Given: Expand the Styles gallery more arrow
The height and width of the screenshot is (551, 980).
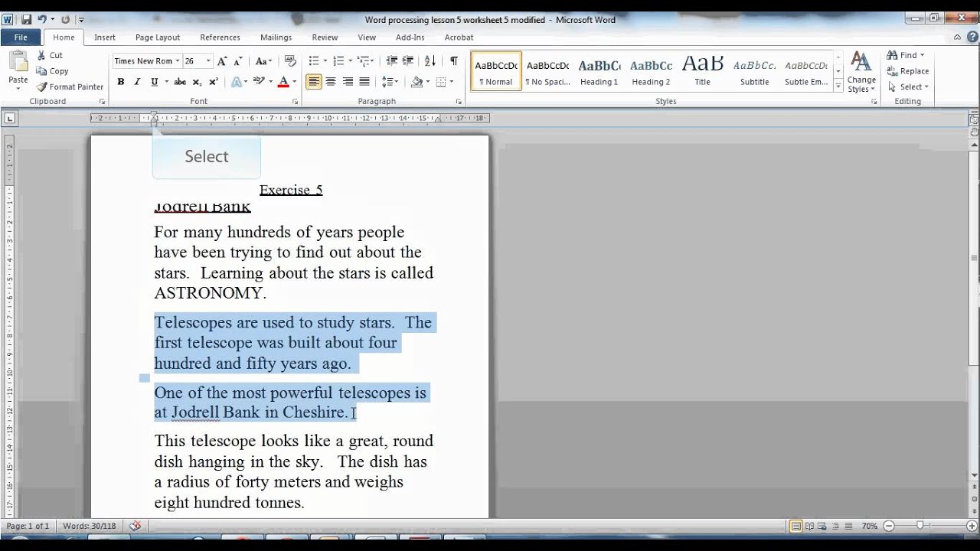Looking at the screenshot, I should pyautogui.click(x=838, y=87).
